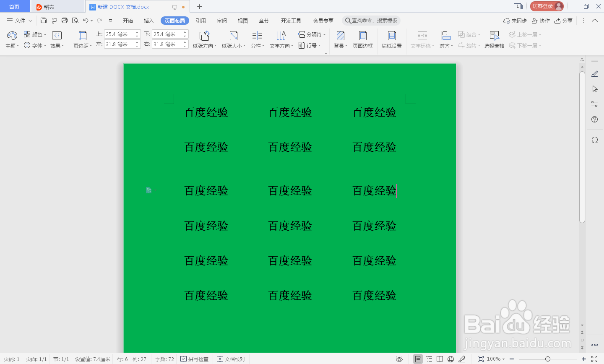Switch to 引用 tab
604x364 pixels.
pos(201,21)
